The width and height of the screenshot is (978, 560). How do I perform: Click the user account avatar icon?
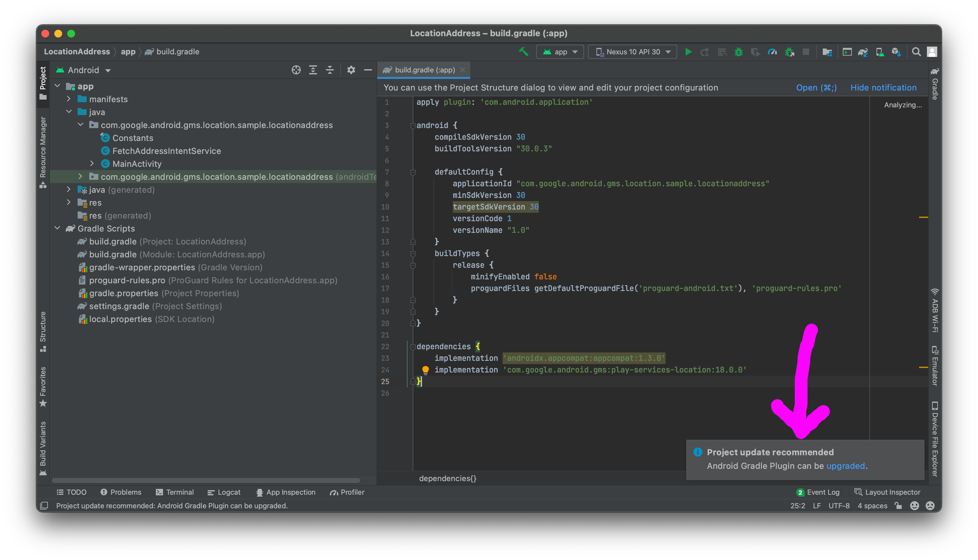click(x=932, y=52)
